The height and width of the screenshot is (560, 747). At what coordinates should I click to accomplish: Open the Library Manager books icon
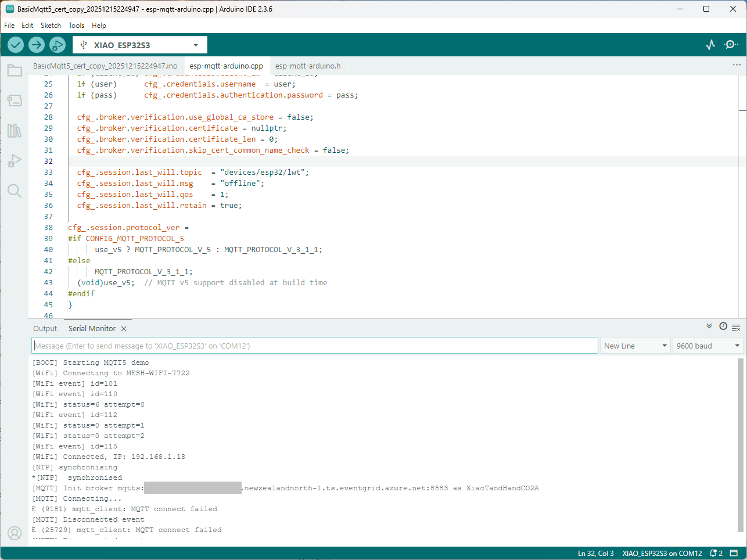[15, 131]
